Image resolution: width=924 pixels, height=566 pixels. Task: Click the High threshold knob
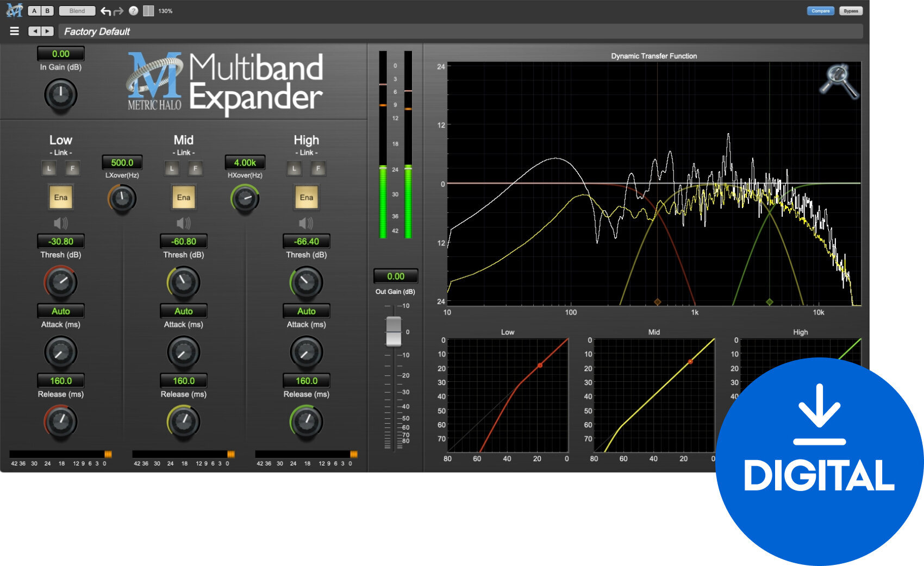click(307, 282)
